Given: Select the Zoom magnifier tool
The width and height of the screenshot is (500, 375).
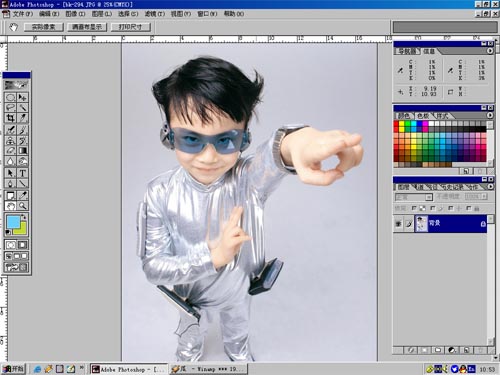Looking at the screenshot, I should coord(22,206).
